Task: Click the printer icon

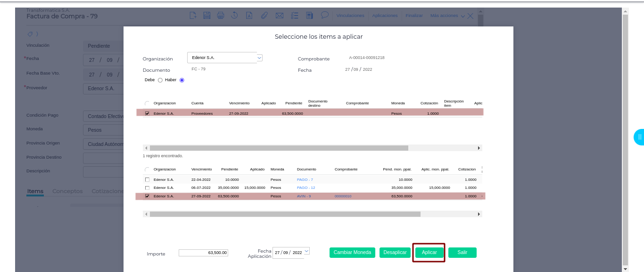Action: [220, 16]
